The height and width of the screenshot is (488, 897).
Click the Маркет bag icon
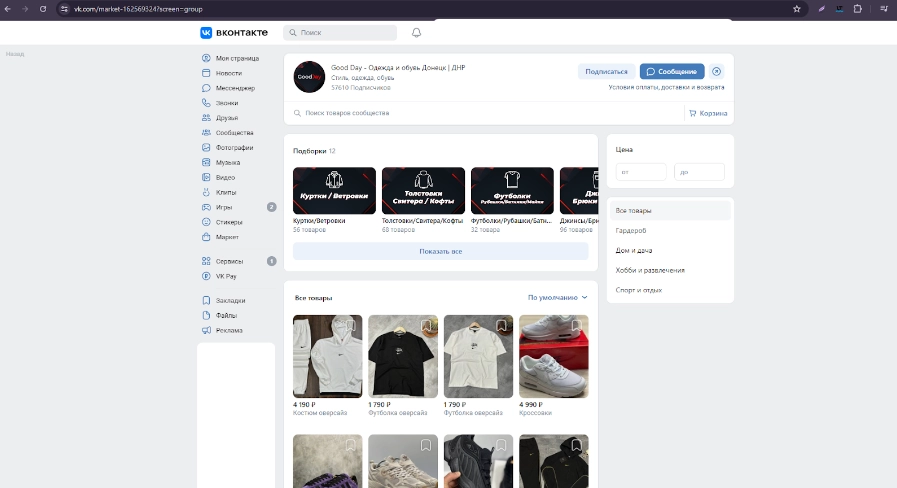[206, 237]
